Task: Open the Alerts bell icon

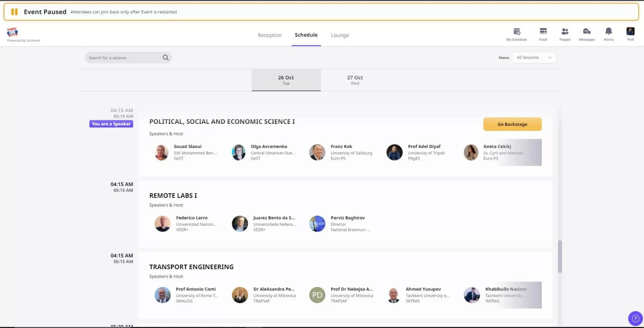Action: pyautogui.click(x=609, y=31)
